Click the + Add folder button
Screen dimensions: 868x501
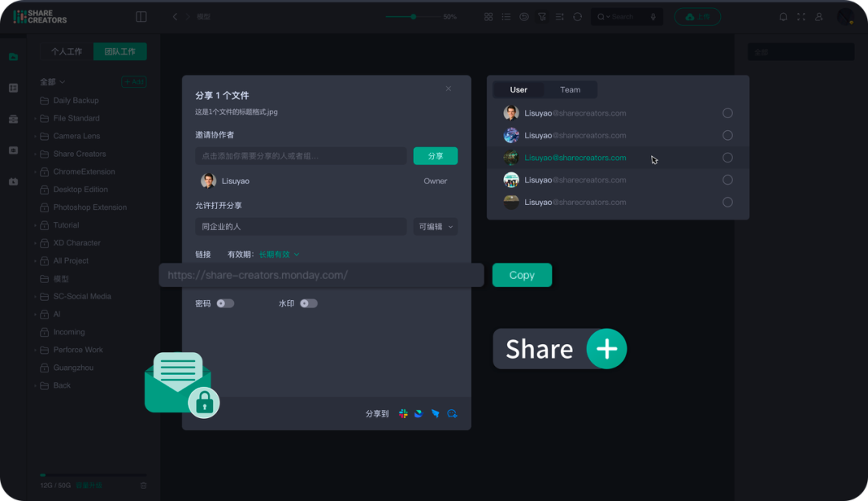pos(134,82)
